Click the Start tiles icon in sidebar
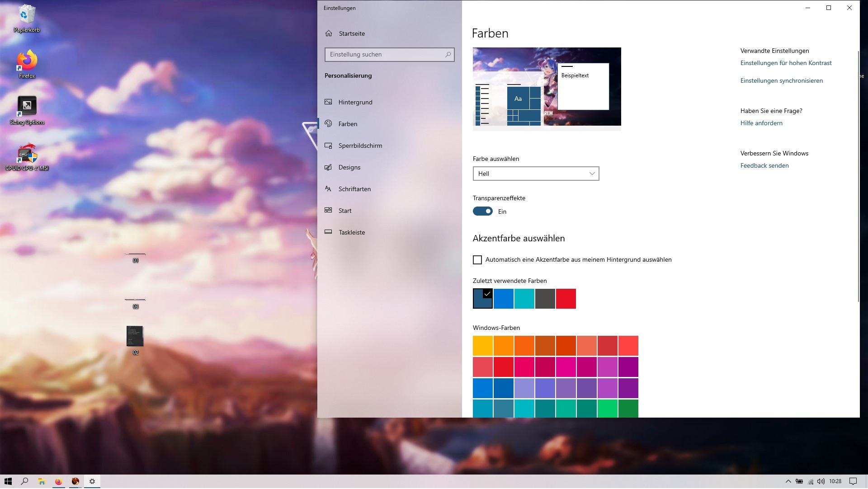 coord(328,211)
